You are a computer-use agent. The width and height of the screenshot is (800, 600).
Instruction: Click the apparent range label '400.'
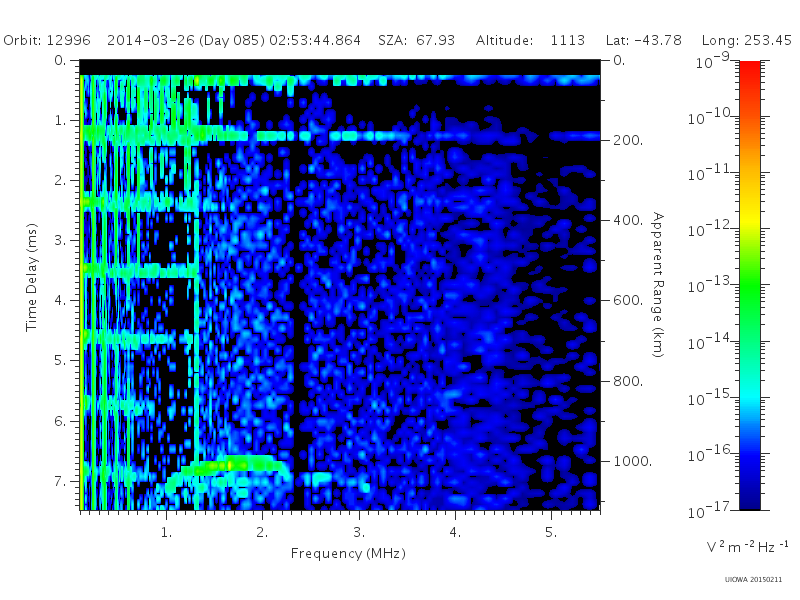[628, 220]
